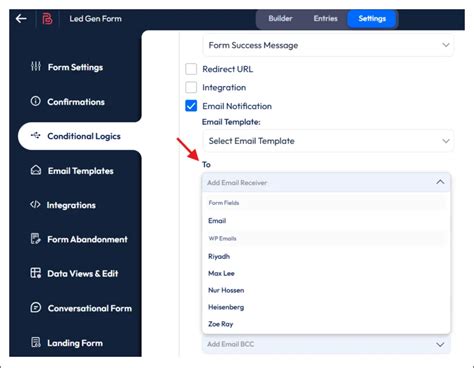Open the Select Email Template dropdown
The image size is (474, 368).
328,141
